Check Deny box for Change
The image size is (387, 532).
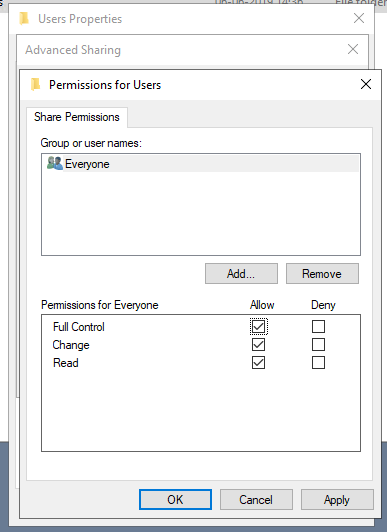(x=318, y=345)
